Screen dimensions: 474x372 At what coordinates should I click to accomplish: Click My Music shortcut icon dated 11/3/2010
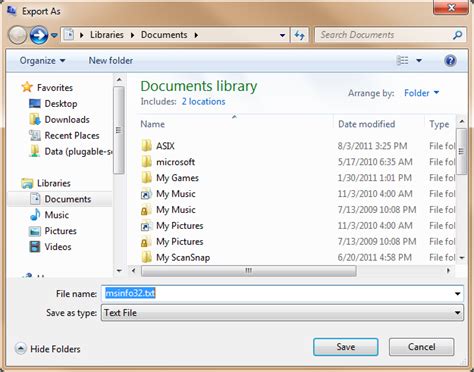click(x=146, y=194)
